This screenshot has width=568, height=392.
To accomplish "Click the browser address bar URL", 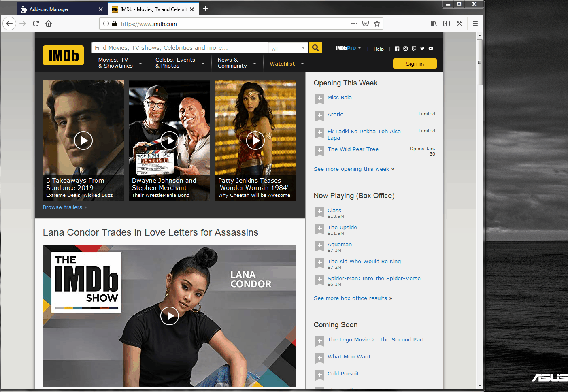I will click(149, 24).
